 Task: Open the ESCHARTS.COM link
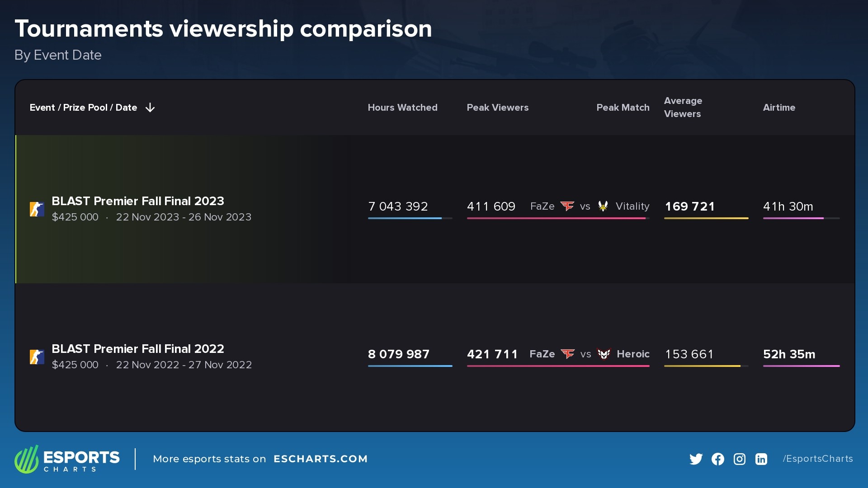tap(321, 459)
